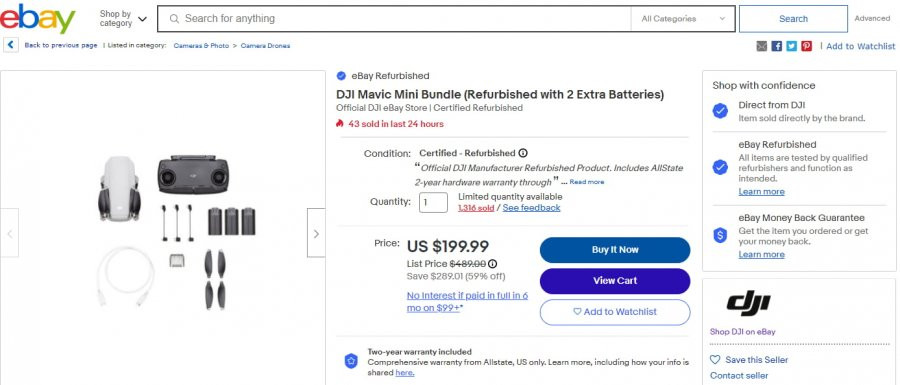The width and height of the screenshot is (900, 385).
Task: Open Camera Drones breadcrumb category
Action: coord(265,45)
